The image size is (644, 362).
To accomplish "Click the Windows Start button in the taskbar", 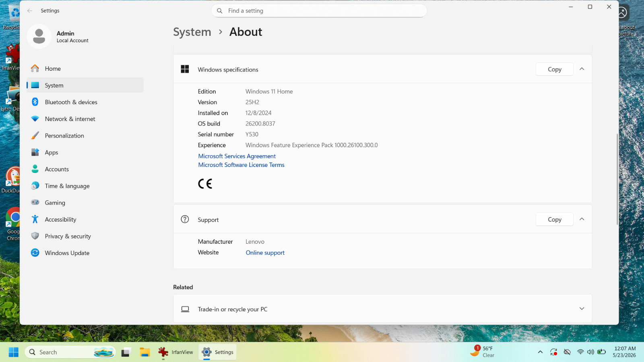I will pyautogui.click(x=14, y=352).
